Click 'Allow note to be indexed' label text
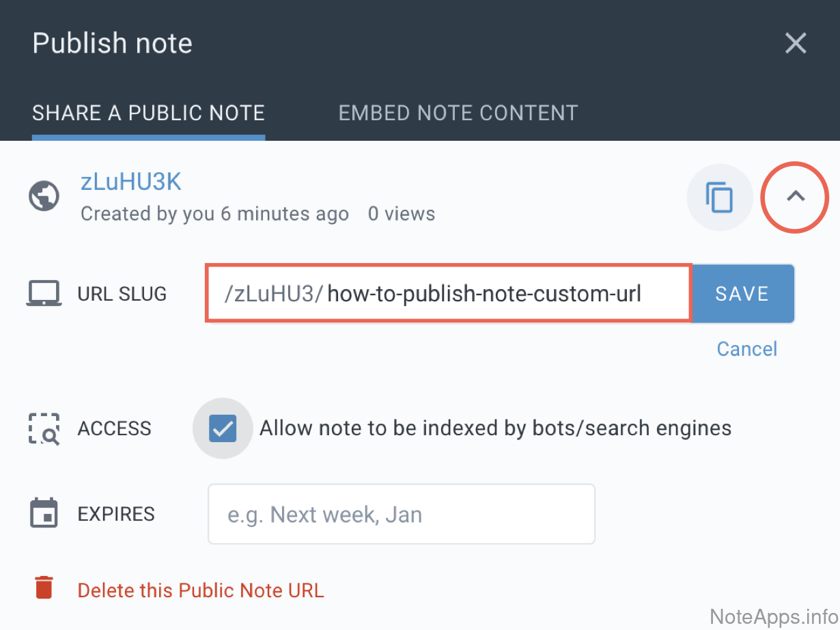This screenshot has height=630, width=840. pos(495,428)
